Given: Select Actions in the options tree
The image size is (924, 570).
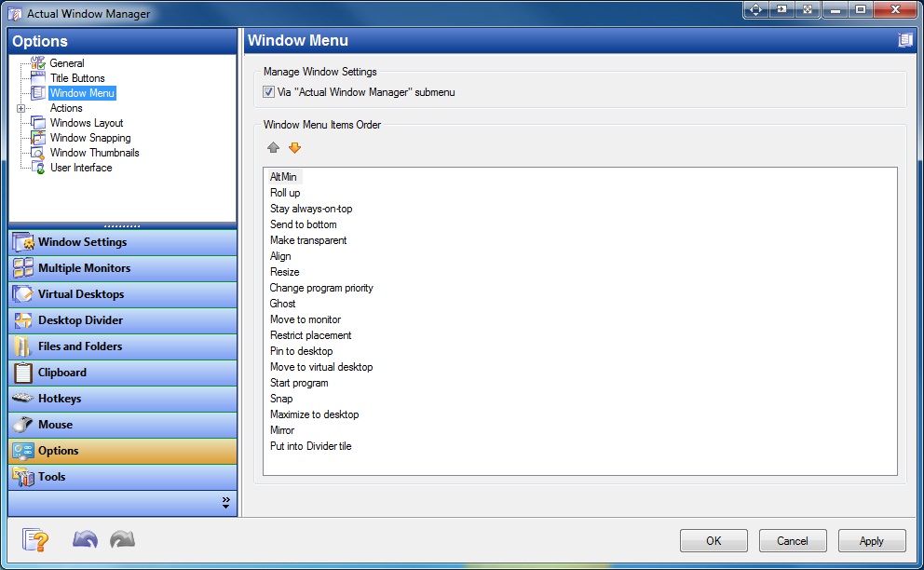Looking at the screenshot, I should (x=66, y=108).
